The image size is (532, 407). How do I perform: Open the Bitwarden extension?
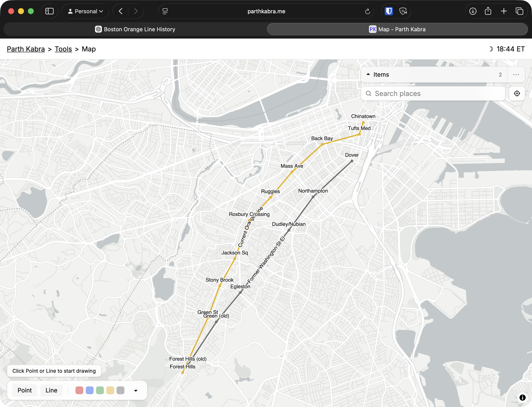(389, 11)
